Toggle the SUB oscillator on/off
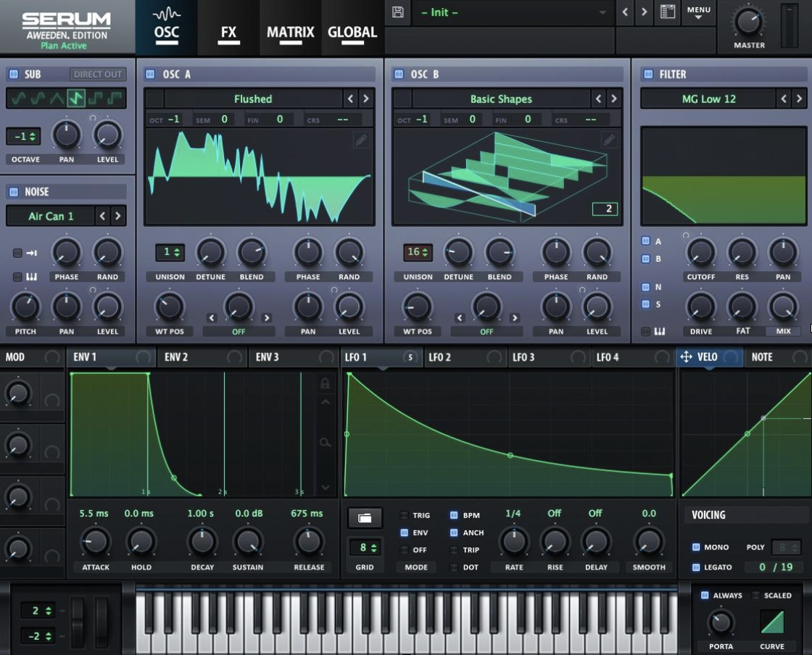 [14, 74]
